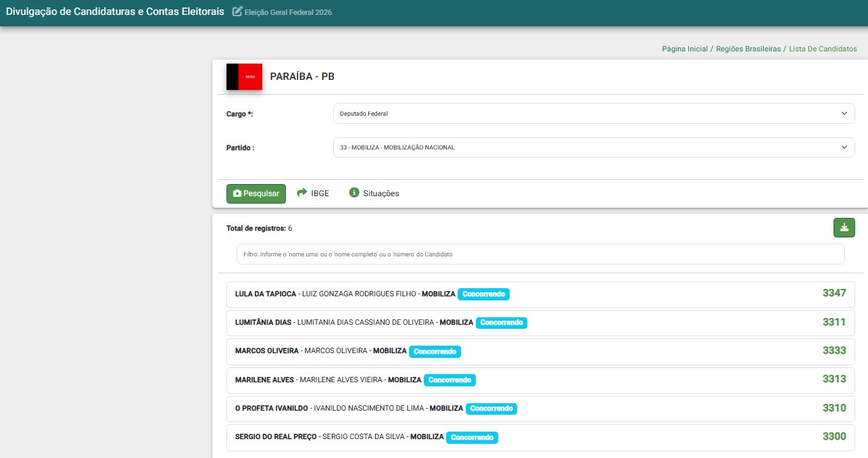Click Concorrendo badge for Lula da Tapioca
Viewport: 868px width, 458px height.
click(483, 294)
